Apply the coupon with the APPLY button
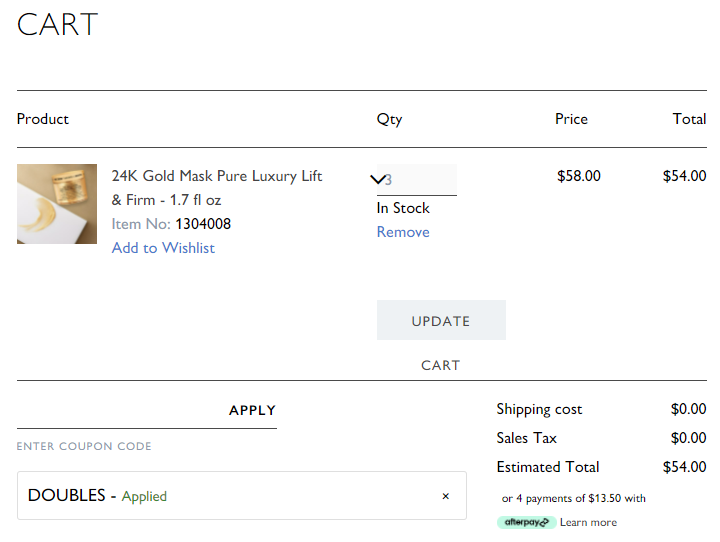Viewport: 720px width, 542px height. tap(252, 410)
